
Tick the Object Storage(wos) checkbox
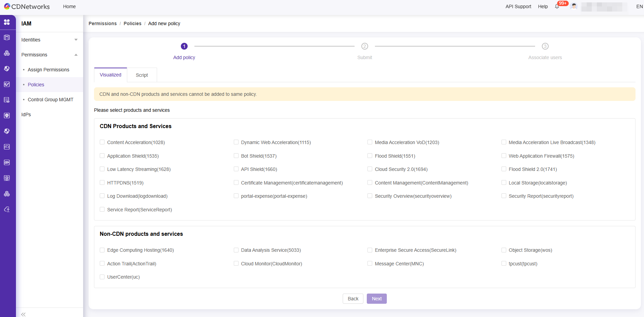[x=504, y=250]
